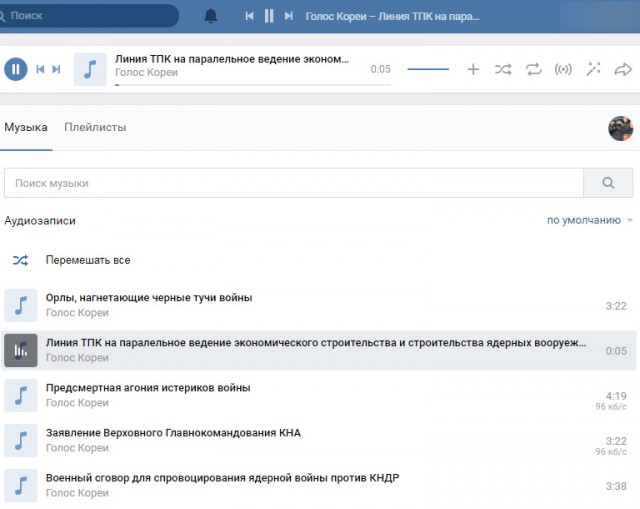Add current track with plus icon
Image resolution: width=640 pixels, height=509 pixels.
click(473, 69)
